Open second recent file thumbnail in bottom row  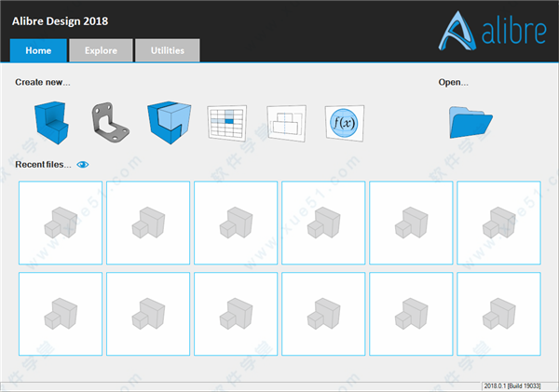pyautogui.click(x=148, y=314)
